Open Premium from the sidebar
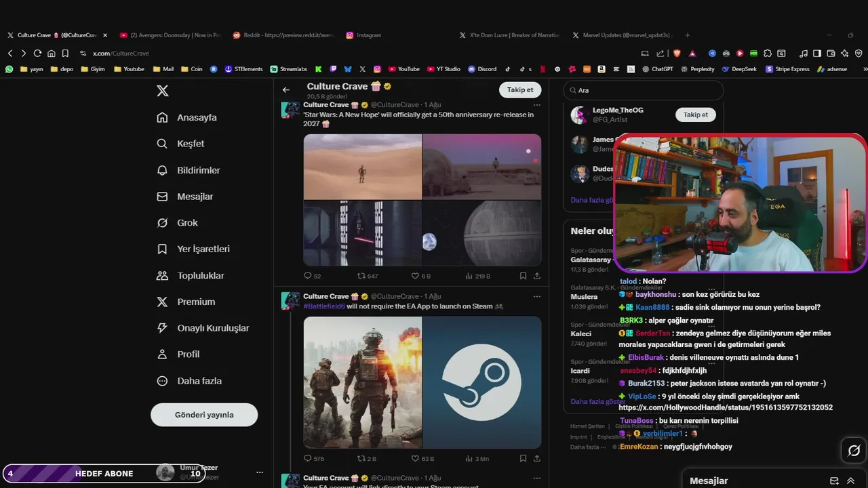Viewport: 868px width, 488px height. tap(186, 302)
